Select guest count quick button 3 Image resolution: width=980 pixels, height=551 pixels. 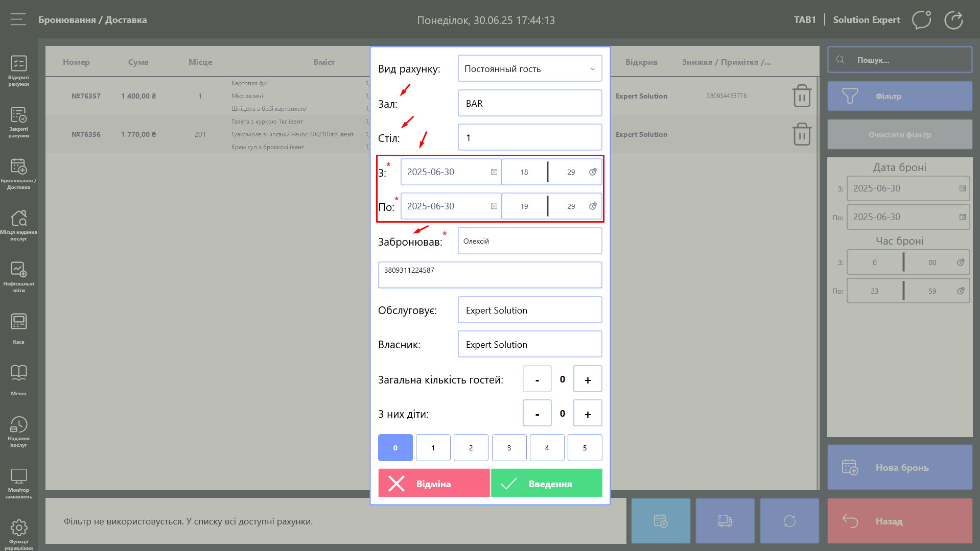pos(509,448)
